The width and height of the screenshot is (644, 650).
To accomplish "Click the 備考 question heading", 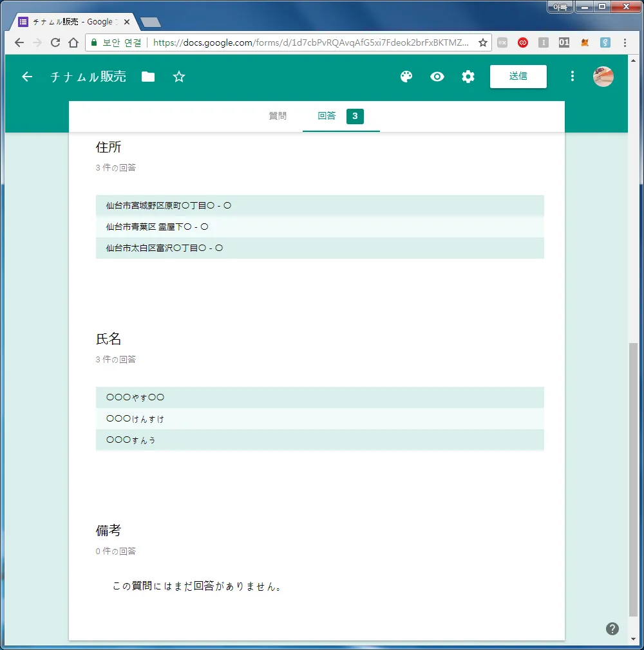I will [109, 530].
